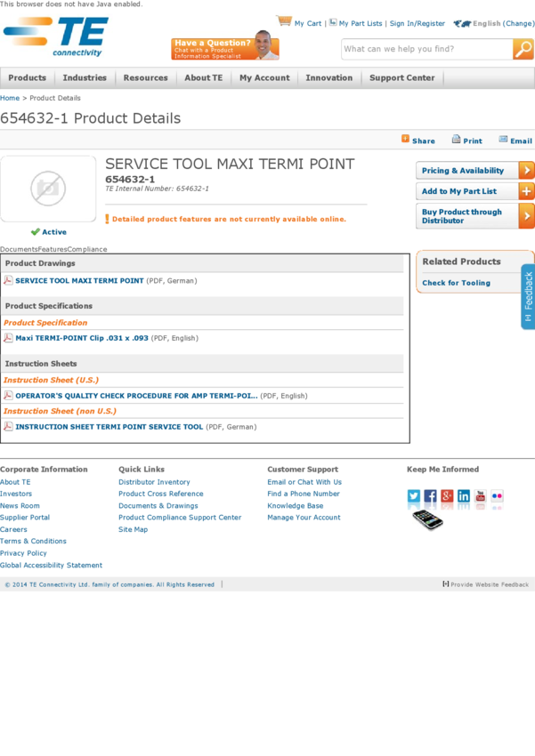
Task: Click the Google Plus icon
Action: [x=447, y=496]
